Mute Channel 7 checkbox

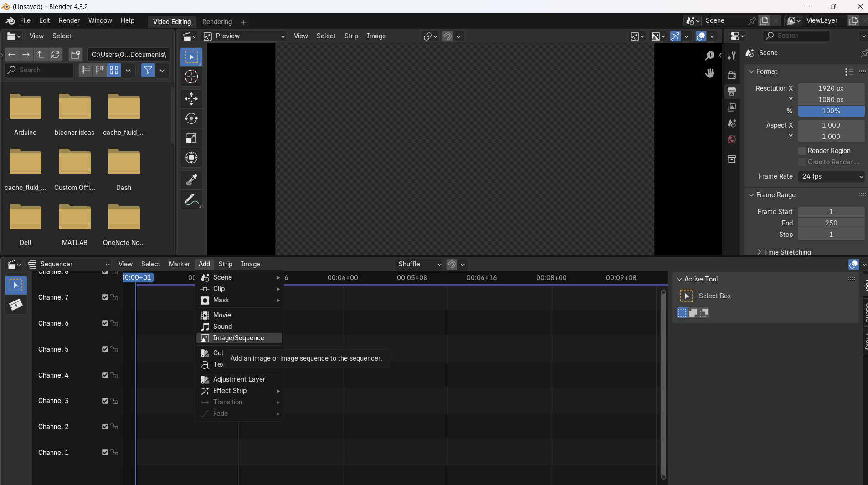(105, 297)
